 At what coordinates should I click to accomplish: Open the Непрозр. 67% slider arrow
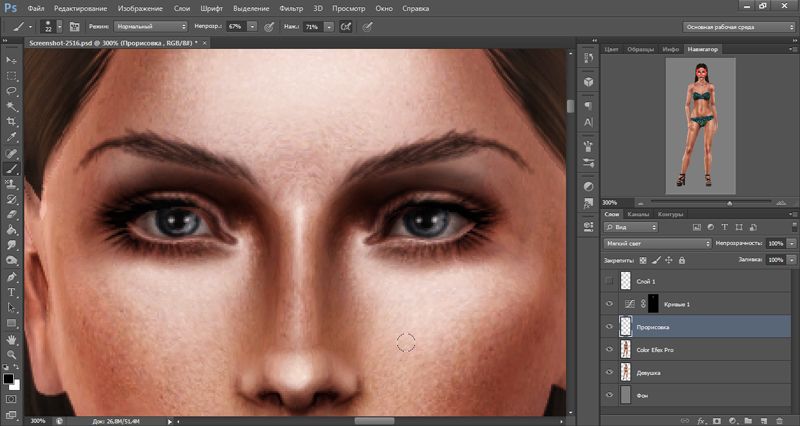tap(252, 27)
